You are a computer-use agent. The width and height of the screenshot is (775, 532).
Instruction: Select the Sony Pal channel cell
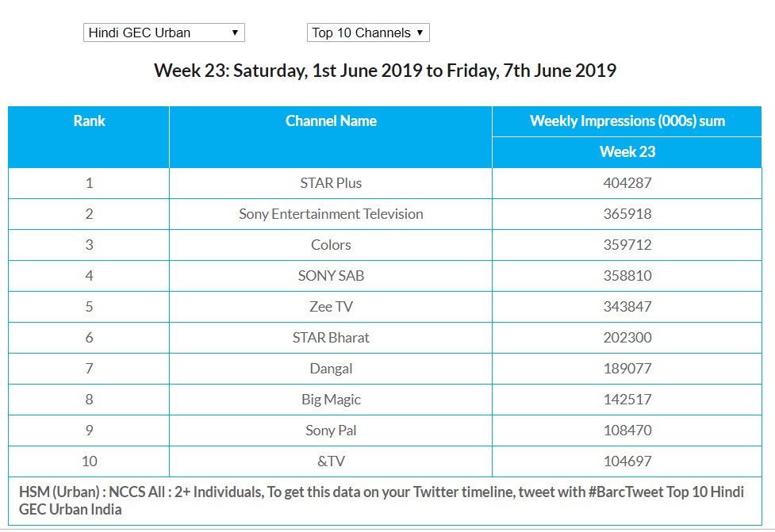coord(331,431)
